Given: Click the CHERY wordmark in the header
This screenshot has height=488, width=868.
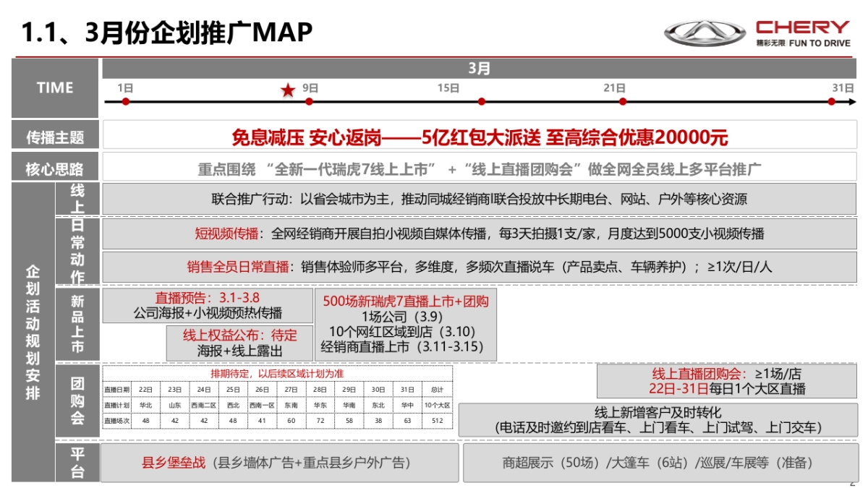Looking at the screenshot, I should click(x=803, y=25).
